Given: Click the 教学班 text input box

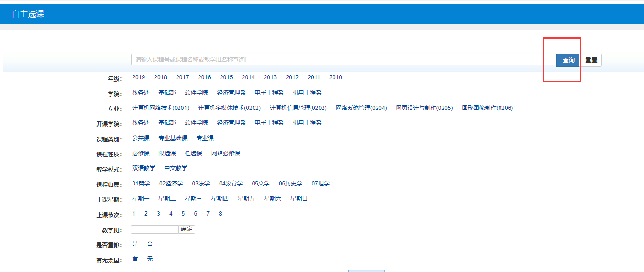Looking at the screenshot, I should click(x=154, y=229).
